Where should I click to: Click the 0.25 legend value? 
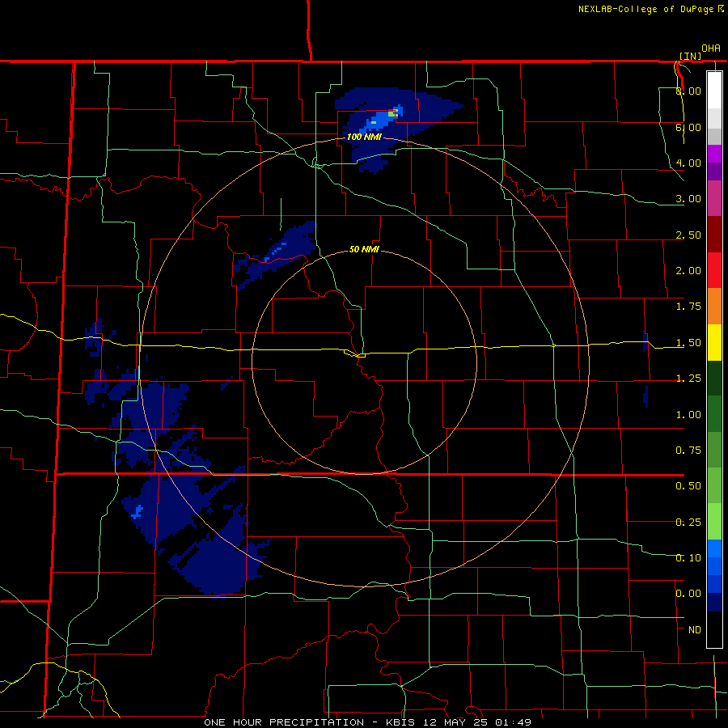(688, 523)
